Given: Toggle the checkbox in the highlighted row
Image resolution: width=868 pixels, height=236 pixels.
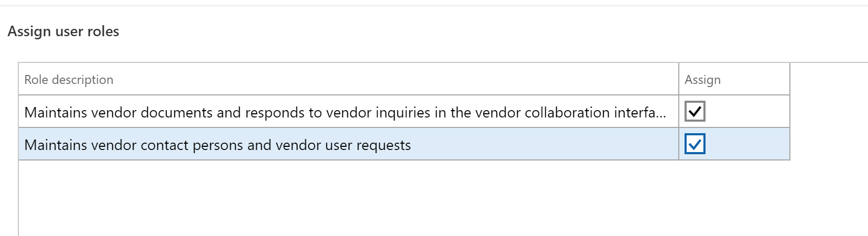Looking at the screenshot, I should 695,144.
